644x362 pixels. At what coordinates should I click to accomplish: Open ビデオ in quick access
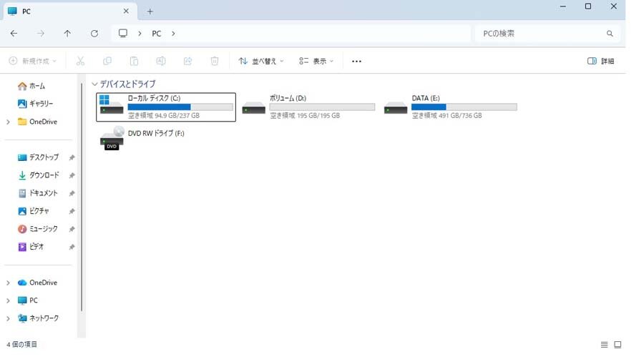[31, 247]
